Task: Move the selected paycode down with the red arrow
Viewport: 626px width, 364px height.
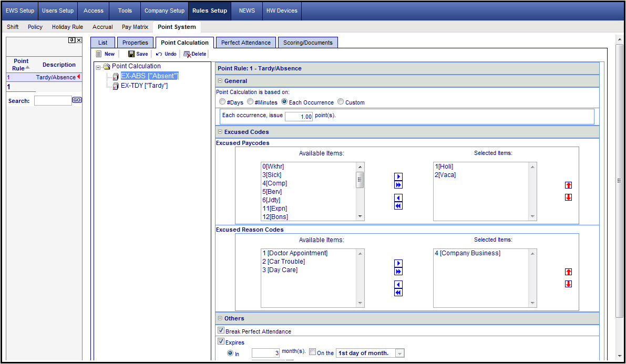Action: click(569, 197)
